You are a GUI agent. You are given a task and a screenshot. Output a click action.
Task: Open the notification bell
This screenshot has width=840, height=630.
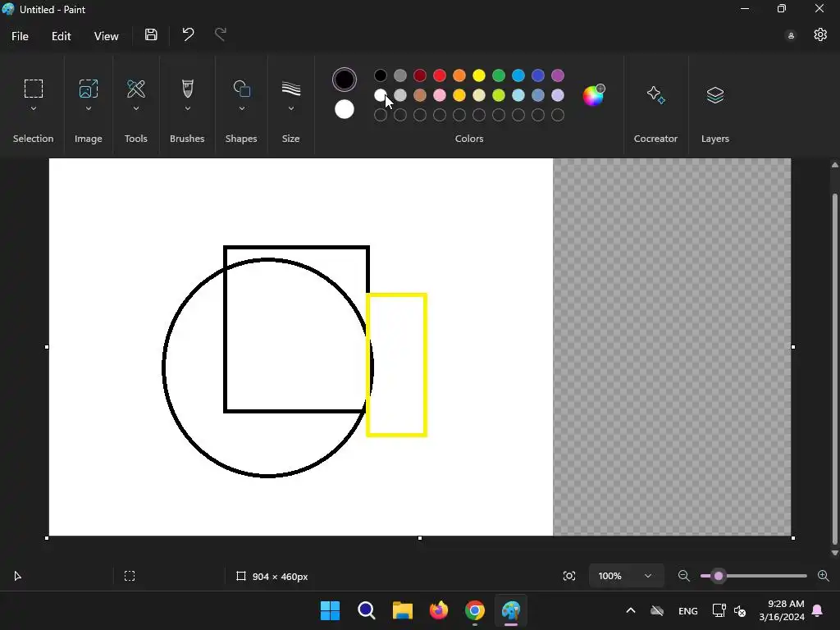[x=818, y=610]
